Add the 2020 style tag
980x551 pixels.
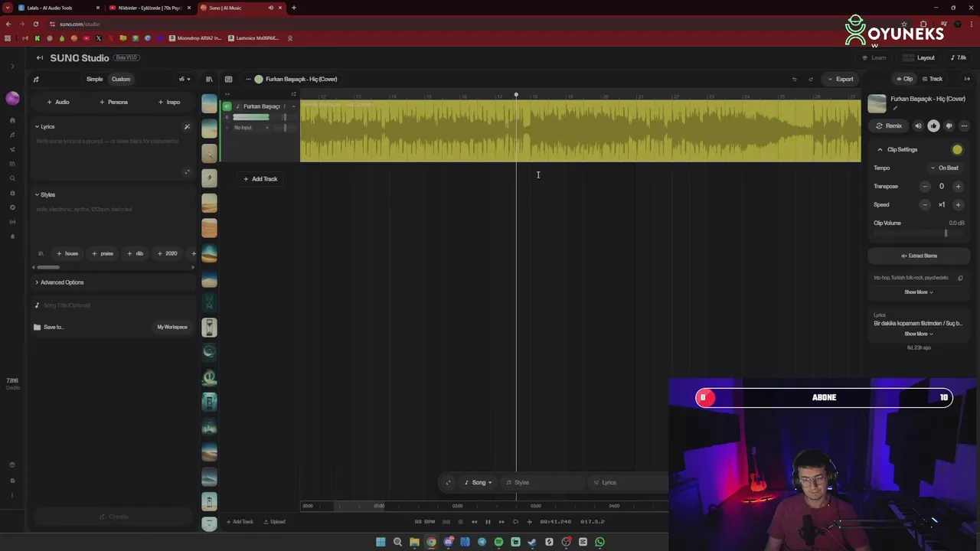coord(168,253)
